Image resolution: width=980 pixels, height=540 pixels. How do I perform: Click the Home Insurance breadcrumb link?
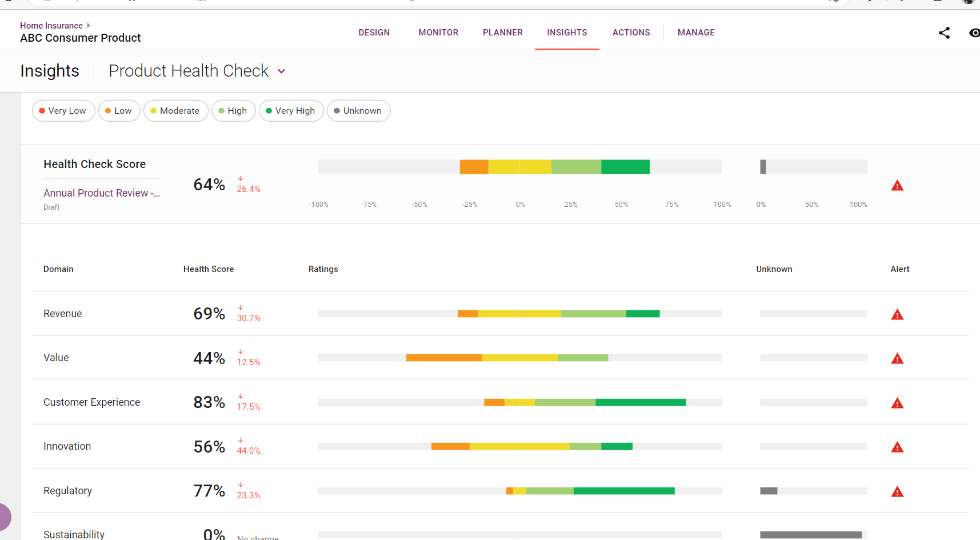[51, 26]
